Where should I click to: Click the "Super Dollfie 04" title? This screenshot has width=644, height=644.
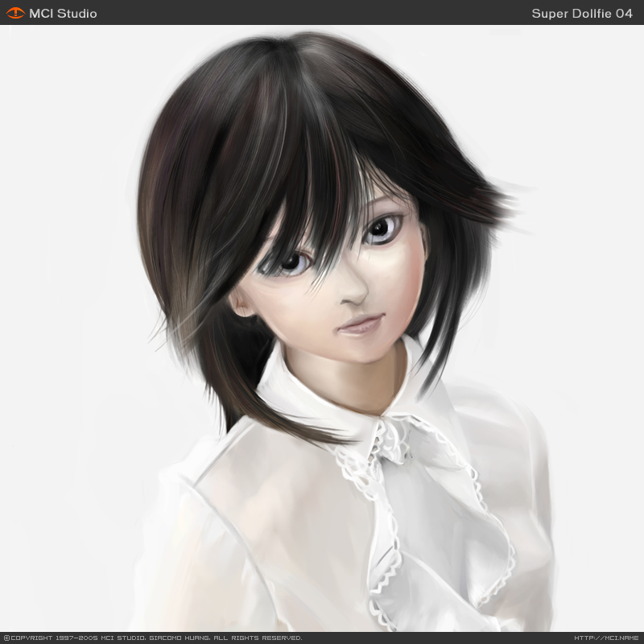582,14
